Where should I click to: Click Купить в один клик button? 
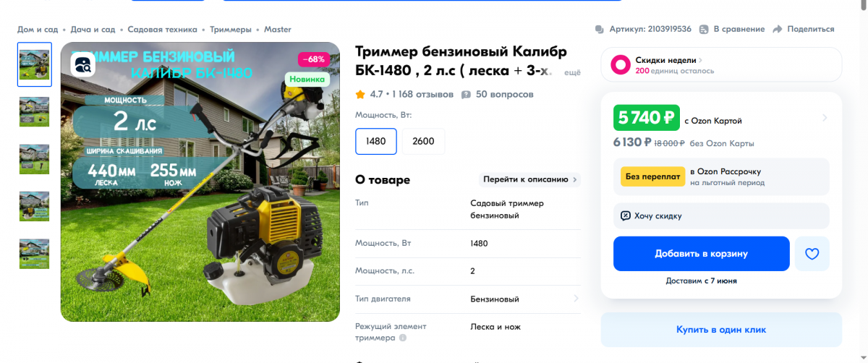[721, 330]
